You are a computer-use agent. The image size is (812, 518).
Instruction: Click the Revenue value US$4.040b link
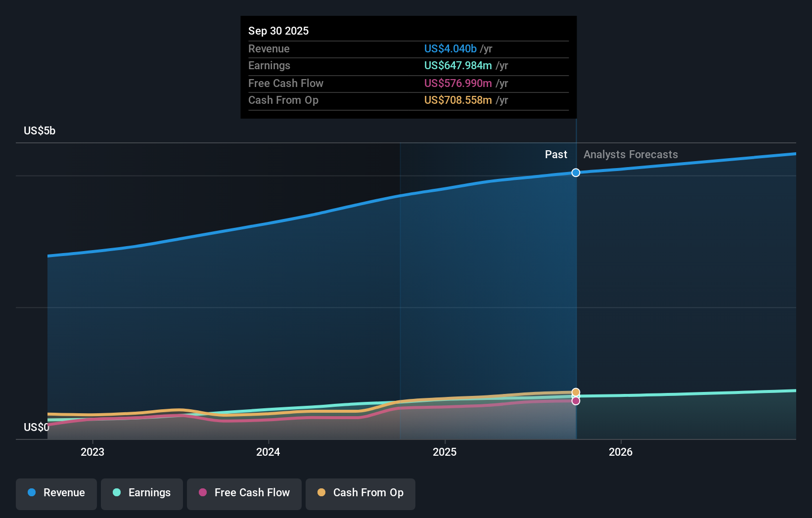[x=450, y=48]
